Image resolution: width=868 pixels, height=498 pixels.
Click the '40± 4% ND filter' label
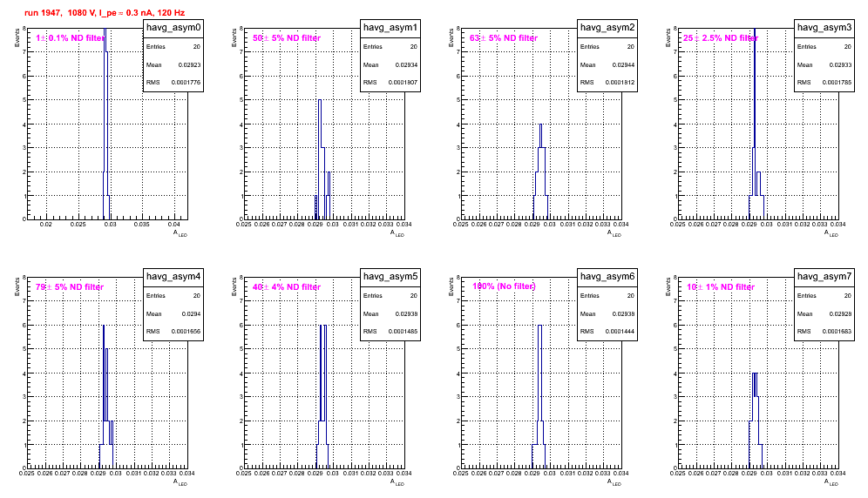click(x=287, y=287)
